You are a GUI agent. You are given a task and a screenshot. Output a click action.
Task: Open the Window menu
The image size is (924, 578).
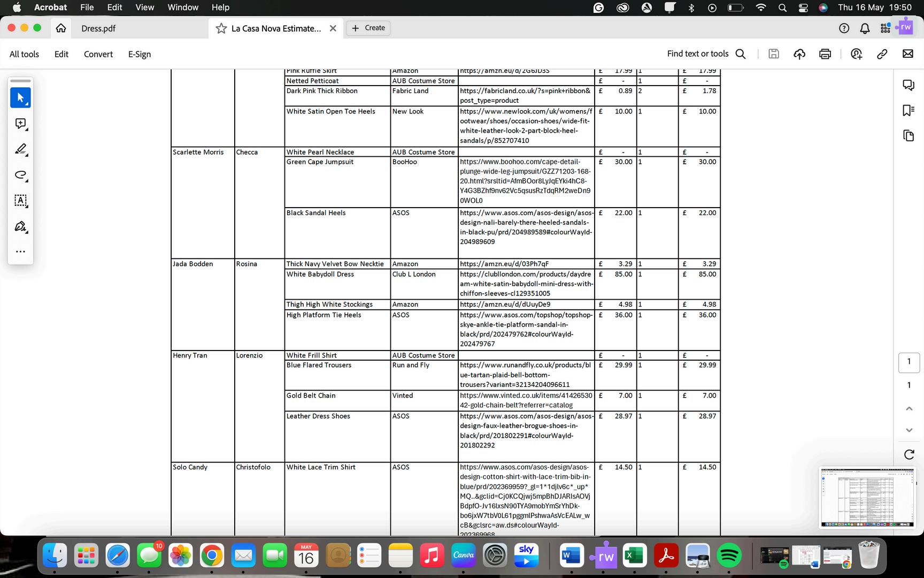point(183,7)
